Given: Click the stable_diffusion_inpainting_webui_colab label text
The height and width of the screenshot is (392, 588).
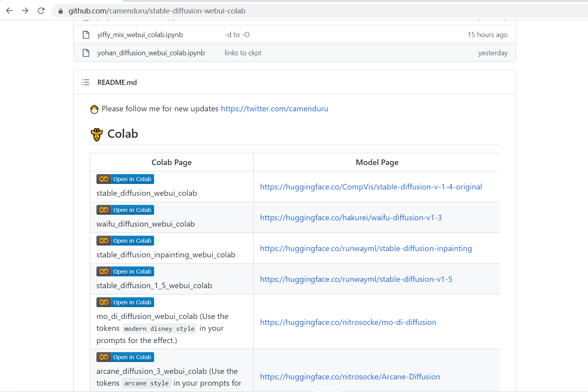Looking at the screenshot, I should pyautogui.click(x=166, y=255).
